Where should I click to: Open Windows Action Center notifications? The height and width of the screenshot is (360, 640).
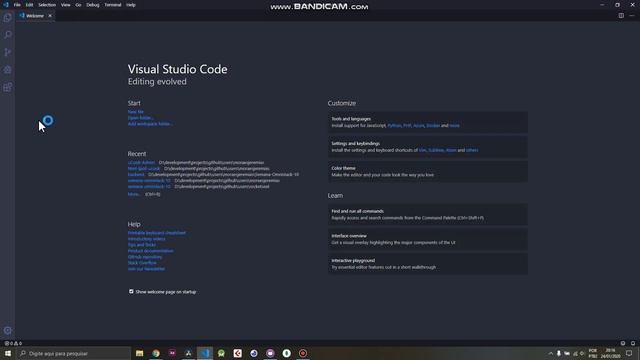coord(629,353)
